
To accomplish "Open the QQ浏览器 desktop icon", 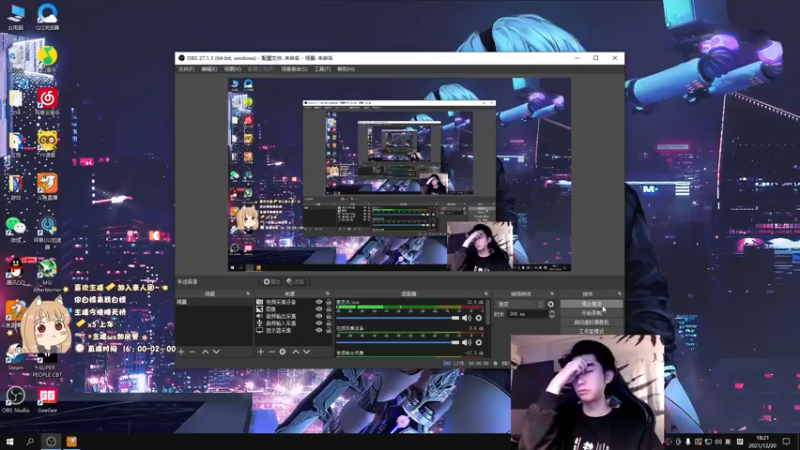I will coord(47,16).
